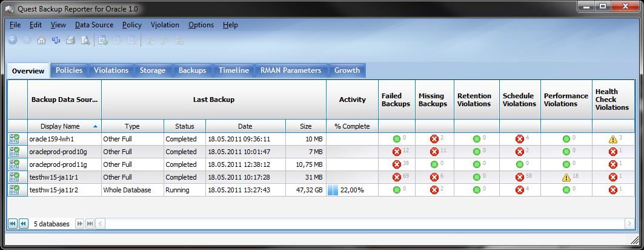Click the database icon beside testhw15-ja11r1
Screen dimensions: 644x250
click(x=15, y=177)
